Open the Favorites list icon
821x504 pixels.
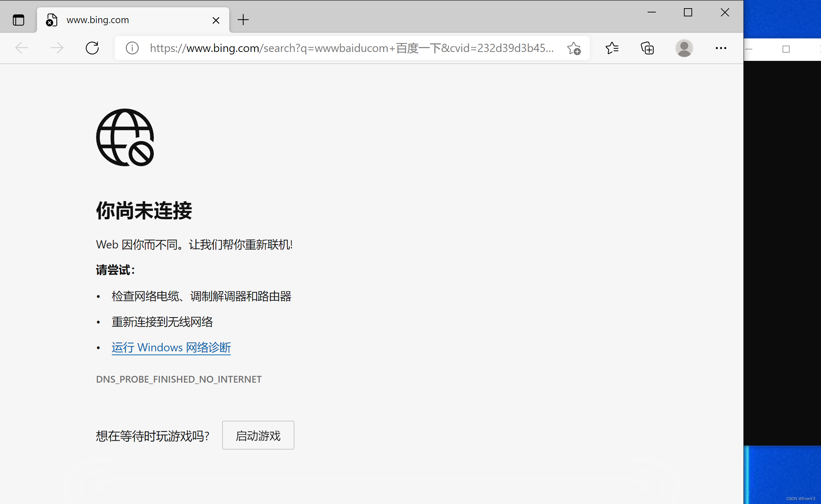pos(612,48)
